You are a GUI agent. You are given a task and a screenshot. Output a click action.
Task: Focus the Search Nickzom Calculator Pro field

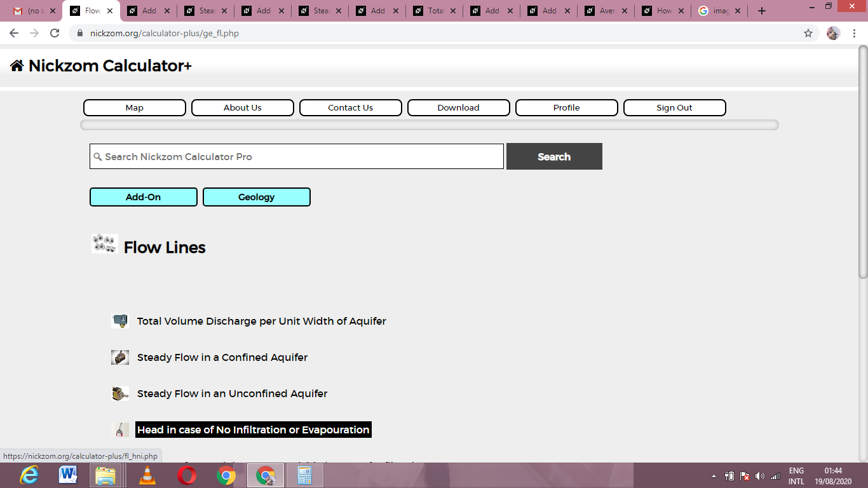click(297, 156)
